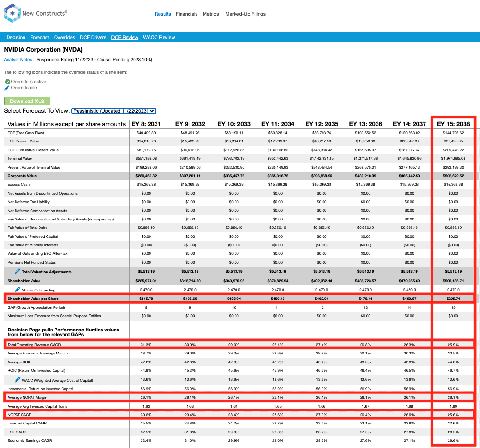Select the EY 11: 2034 column header
The height and width of the screenshot is (448, 480).
(278, 124)
